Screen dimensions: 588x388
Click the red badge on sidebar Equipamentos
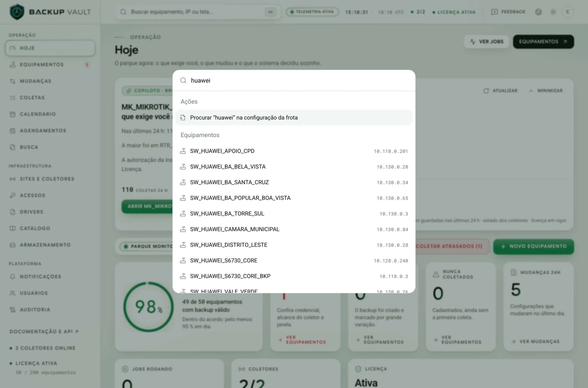[x=87, y=65]
